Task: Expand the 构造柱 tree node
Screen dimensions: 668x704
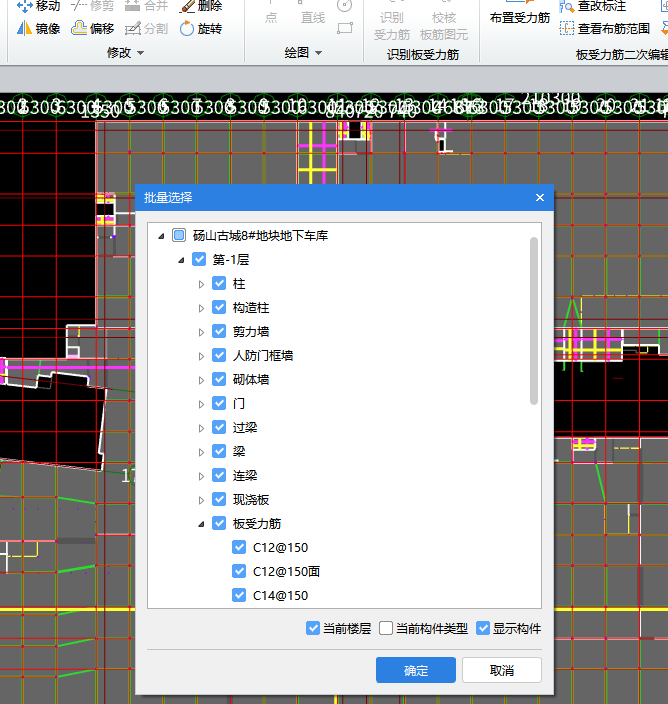Action: point(201,308)
